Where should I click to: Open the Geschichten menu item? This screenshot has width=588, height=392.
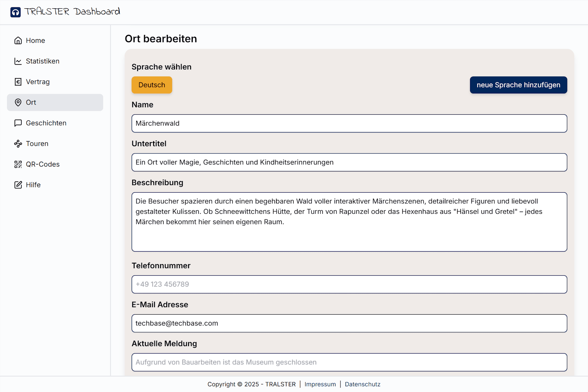pyautogui.click(x=46, y=123)
